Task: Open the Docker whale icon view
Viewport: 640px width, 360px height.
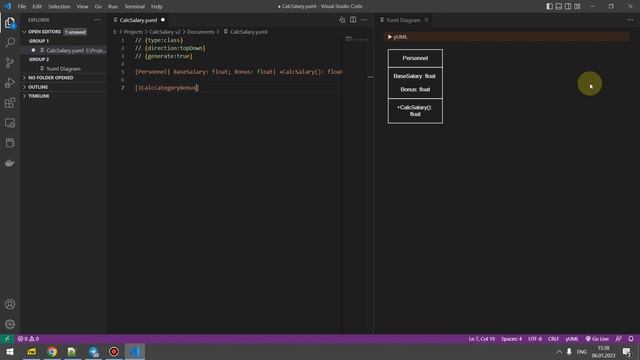Action: 10,163
